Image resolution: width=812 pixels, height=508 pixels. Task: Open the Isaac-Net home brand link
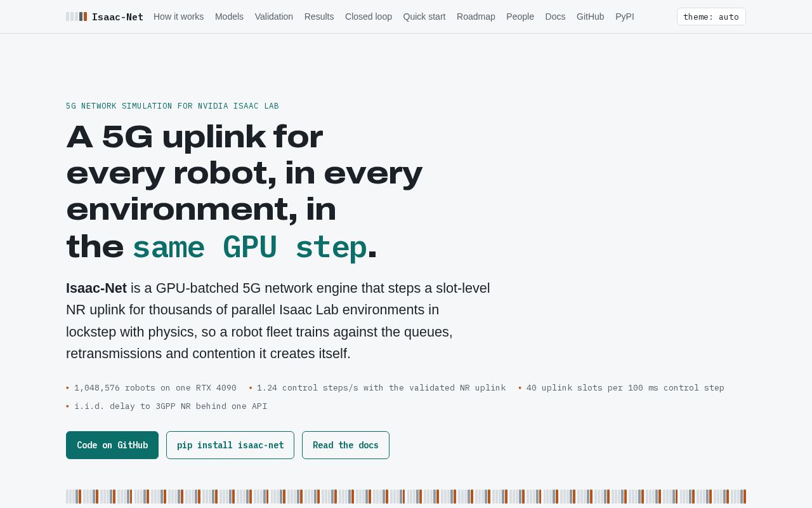[105, 17]
